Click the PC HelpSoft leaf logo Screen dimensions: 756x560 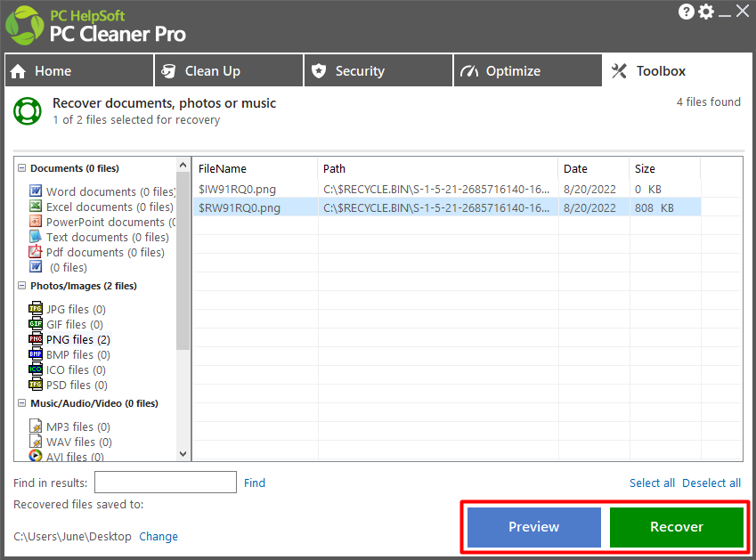[24, 26]
